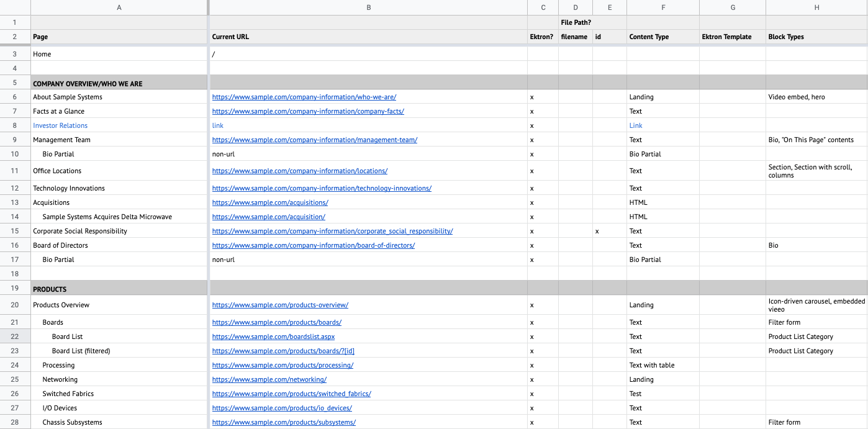
Task: Open the corporate_social_responsibility URL link
Action: (332, 231)
